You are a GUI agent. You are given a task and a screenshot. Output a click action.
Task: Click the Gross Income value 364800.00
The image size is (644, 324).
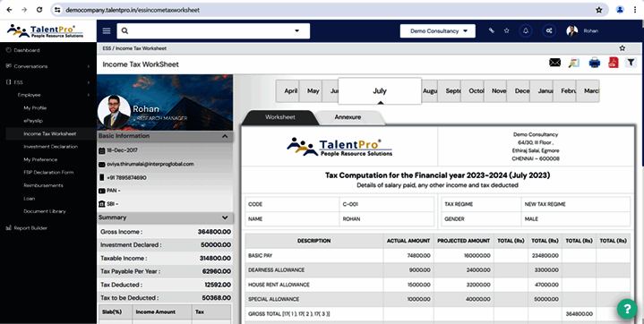coord(214,232)
